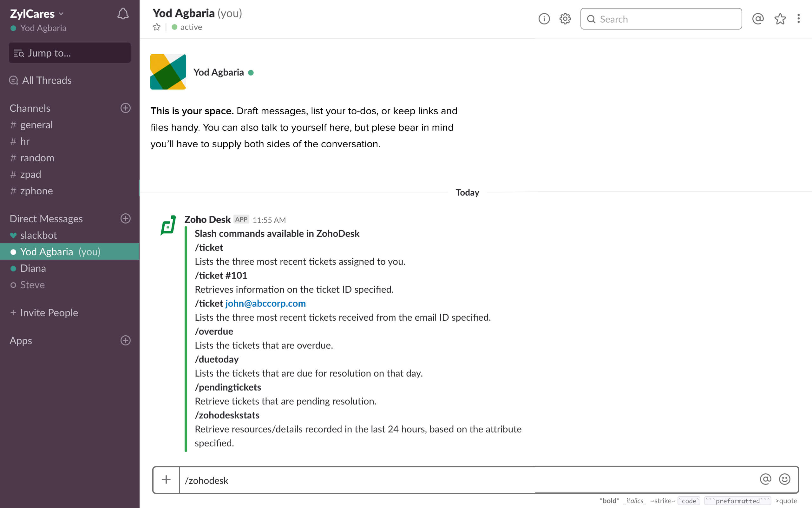Add an app using Apps plus icon

[126, 340]
